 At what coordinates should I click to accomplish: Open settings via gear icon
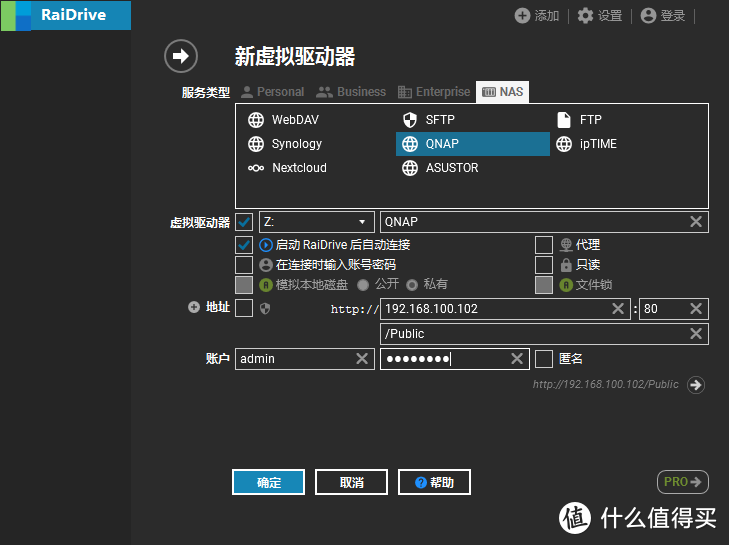585,15
